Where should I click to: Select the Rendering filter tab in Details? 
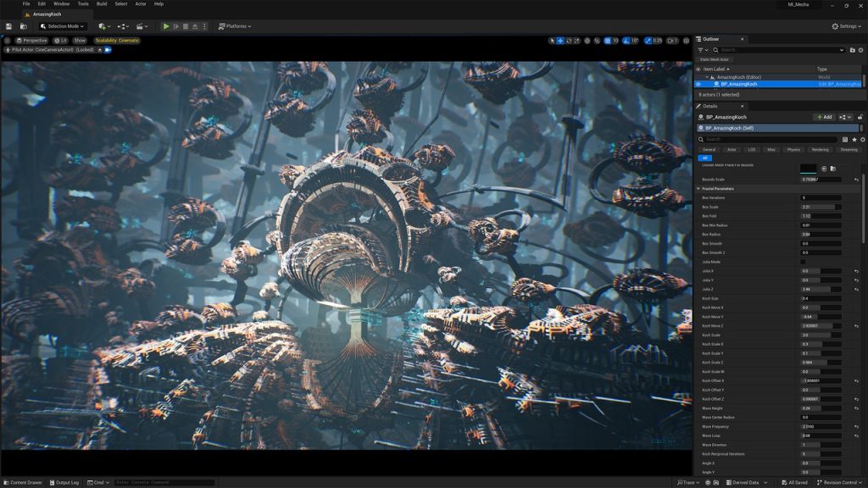tap(820, 149)
